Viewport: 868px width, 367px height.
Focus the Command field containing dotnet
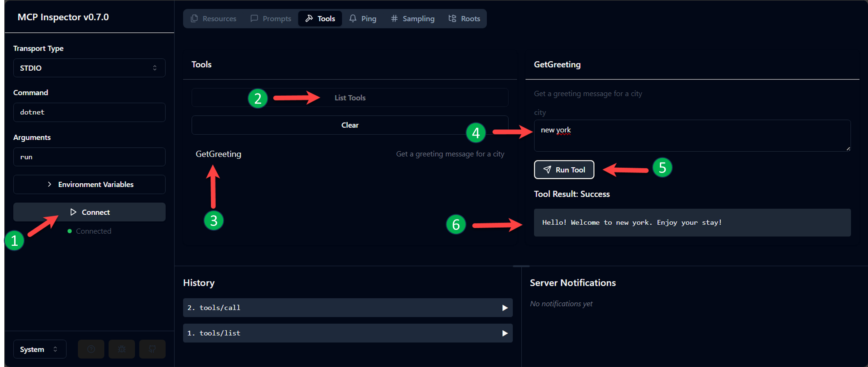(x=89, y=112)
